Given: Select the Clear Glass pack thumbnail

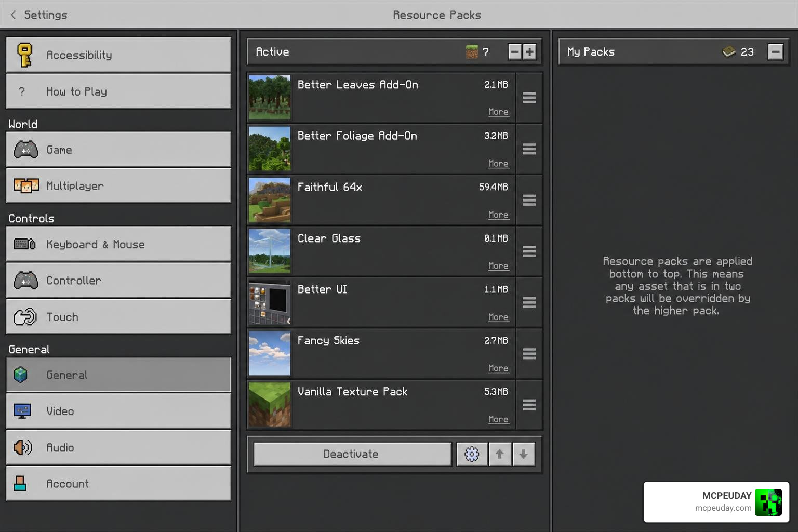Looking at the screenshot, I should [270, 251].
